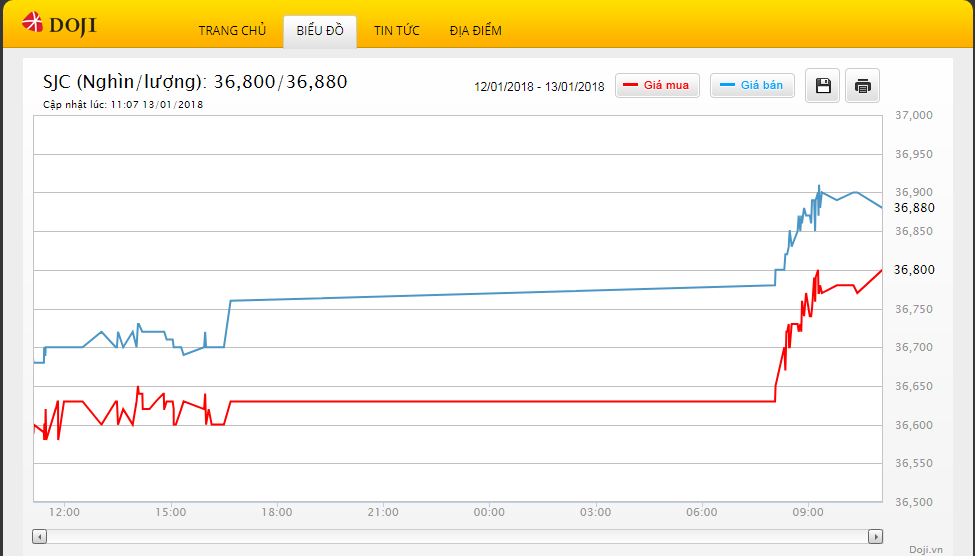
Task: Click the 06:00 time axis label
Action: click(701, 512)
